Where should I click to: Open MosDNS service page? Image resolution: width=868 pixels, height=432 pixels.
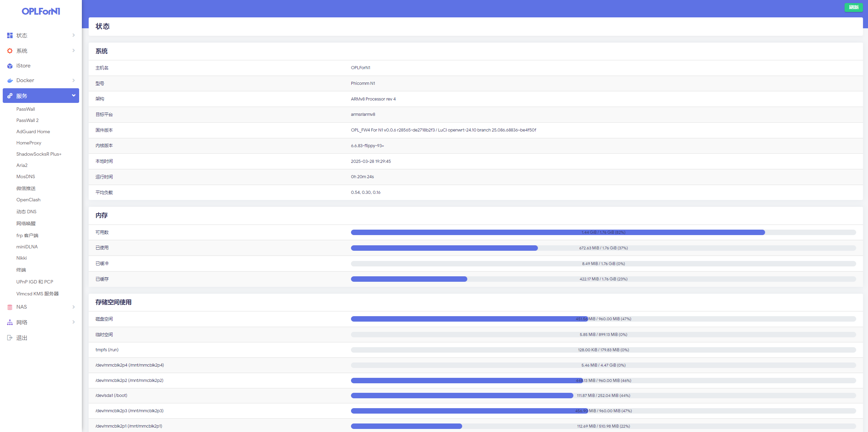click(26, 176)
